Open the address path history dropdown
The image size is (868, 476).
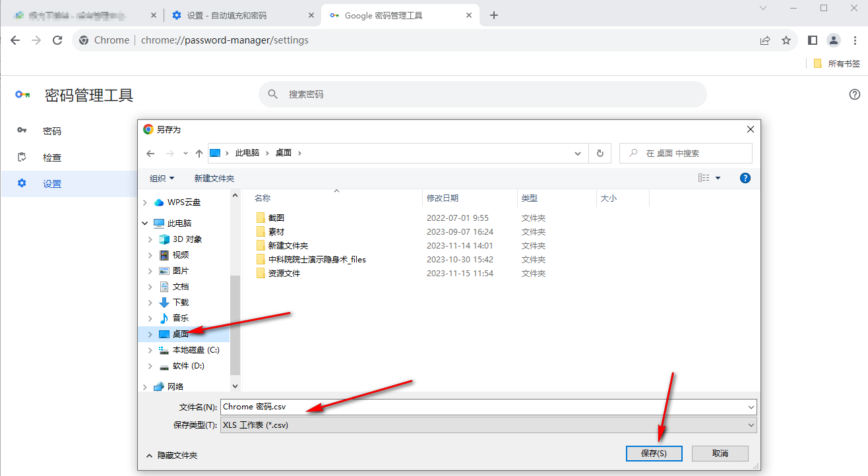click(578, 153)
